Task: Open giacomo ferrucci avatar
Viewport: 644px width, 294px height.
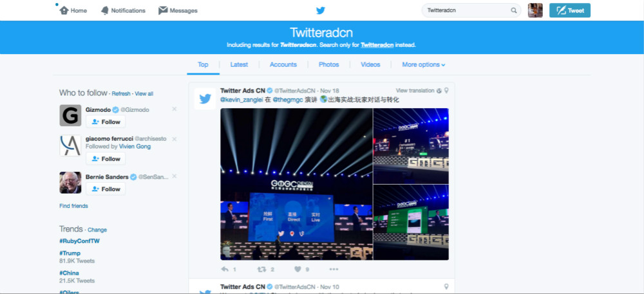Action: coord(70,145)
